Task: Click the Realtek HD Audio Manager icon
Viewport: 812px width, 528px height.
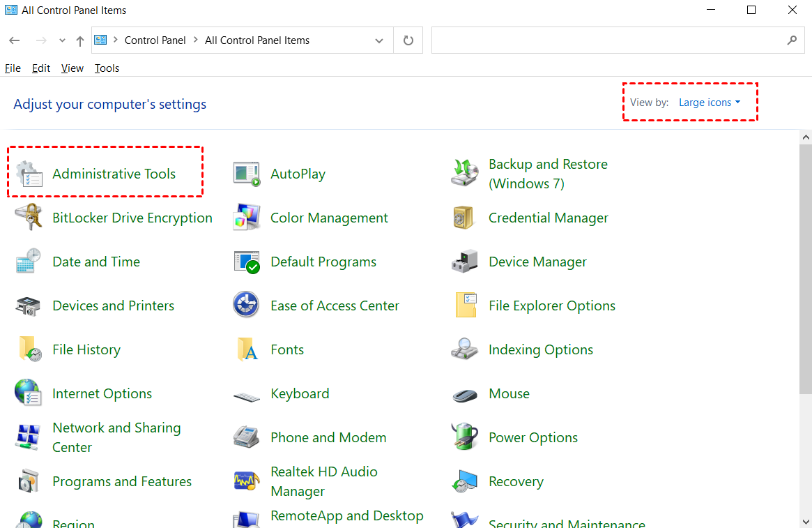Action: coord(247,481)
